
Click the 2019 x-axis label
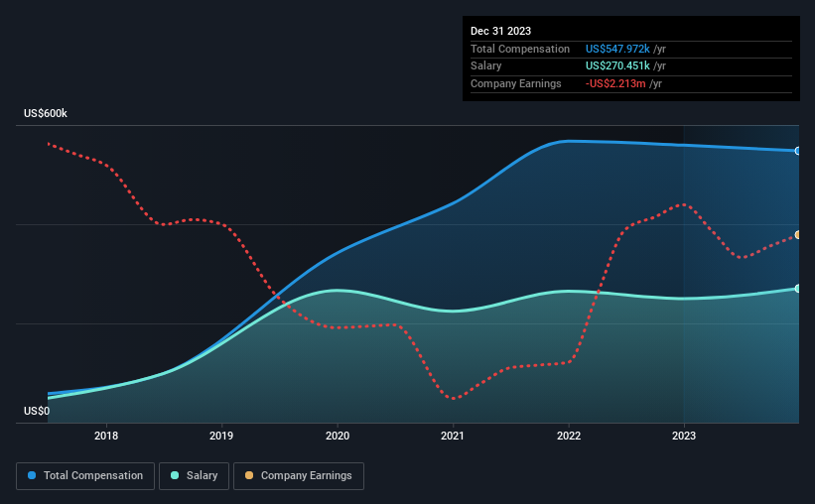click(221, 436)
